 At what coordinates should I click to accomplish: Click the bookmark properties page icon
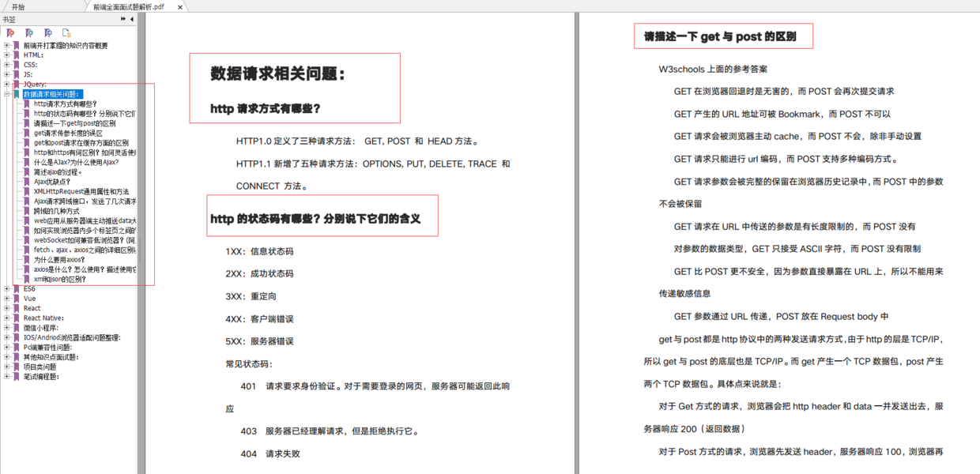[x=67, y=32]
